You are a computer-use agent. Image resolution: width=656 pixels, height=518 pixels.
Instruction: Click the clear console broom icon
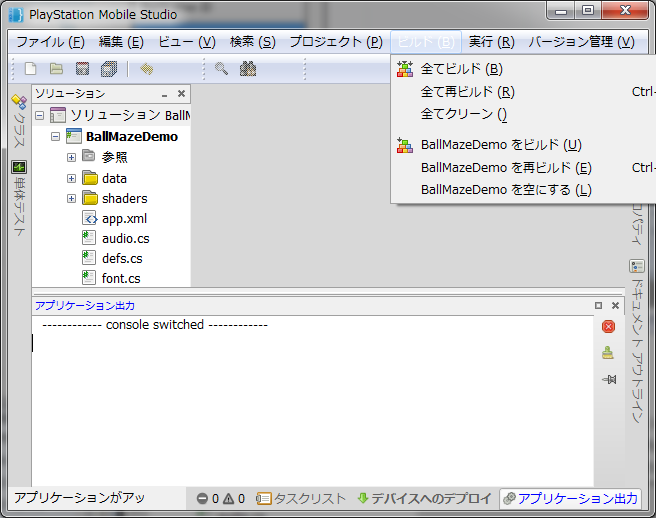click(608, 353)
